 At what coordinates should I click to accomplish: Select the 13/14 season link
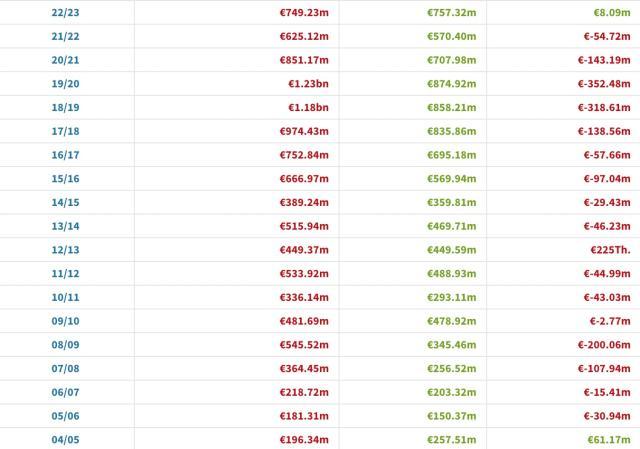[65, 227]
